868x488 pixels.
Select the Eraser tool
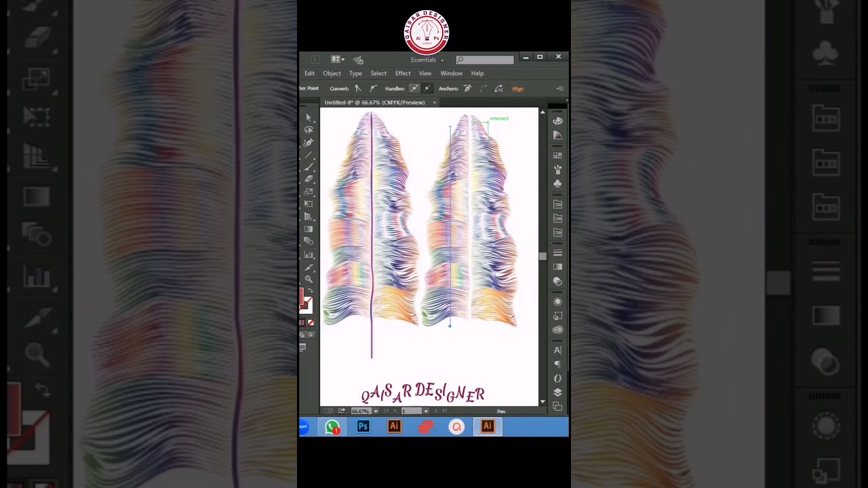309,179
